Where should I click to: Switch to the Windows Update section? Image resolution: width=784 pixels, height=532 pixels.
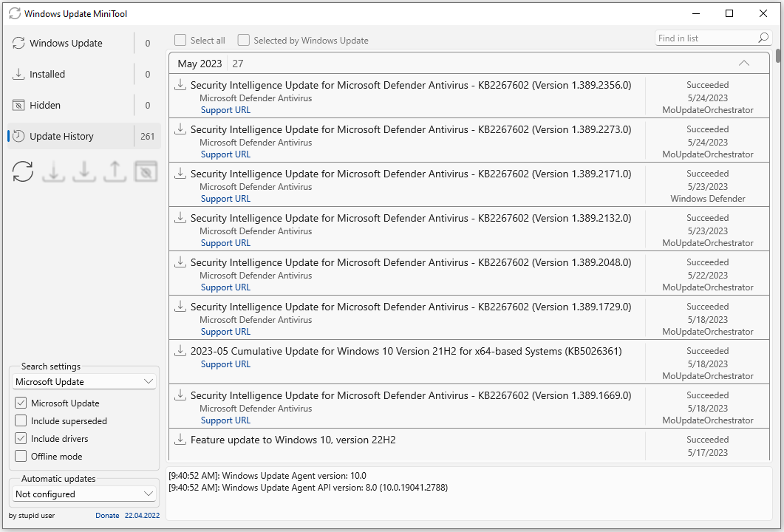click(x=84, y=43)
